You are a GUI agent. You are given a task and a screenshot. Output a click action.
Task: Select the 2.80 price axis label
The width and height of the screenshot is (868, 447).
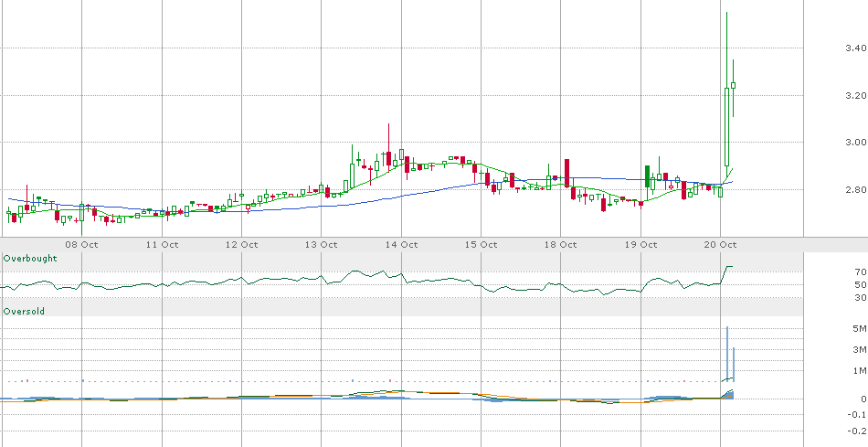click(856, 190)
